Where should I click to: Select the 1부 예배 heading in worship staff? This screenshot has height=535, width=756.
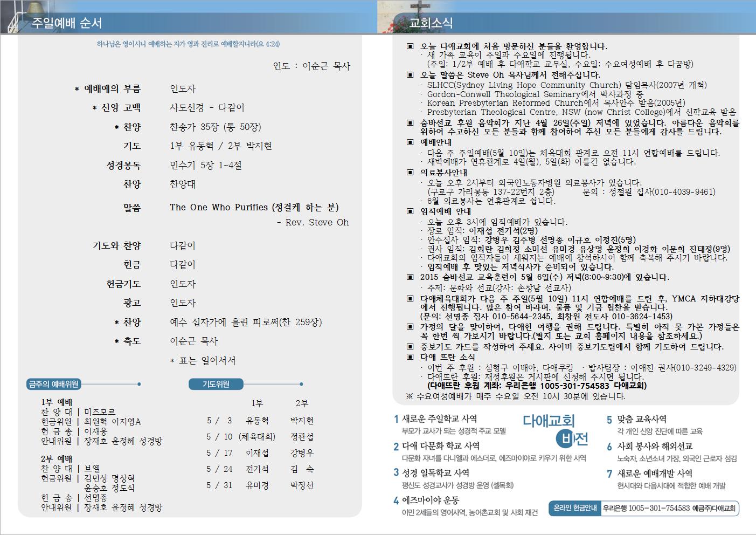(57, 402)
